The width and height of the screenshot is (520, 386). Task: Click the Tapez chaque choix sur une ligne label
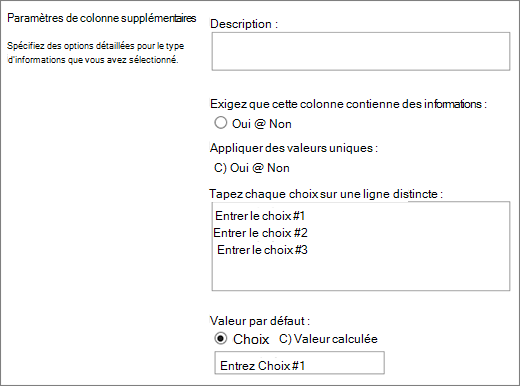pos(326,194)
